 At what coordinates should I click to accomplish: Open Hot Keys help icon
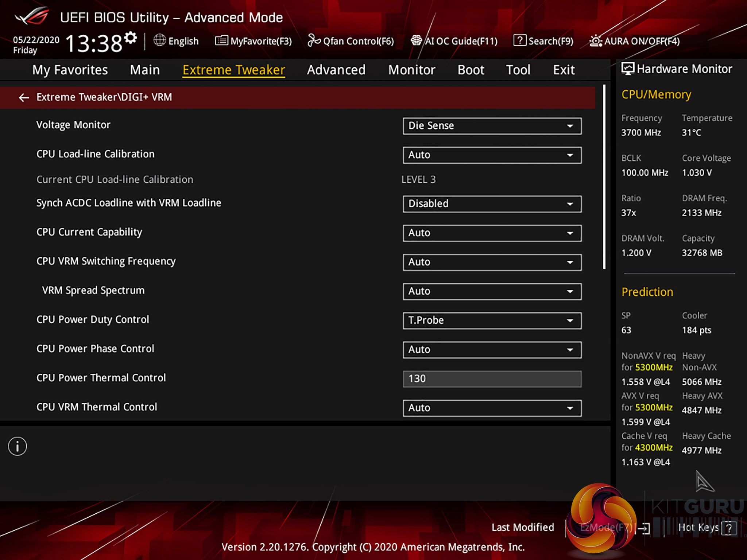point(729,528)
